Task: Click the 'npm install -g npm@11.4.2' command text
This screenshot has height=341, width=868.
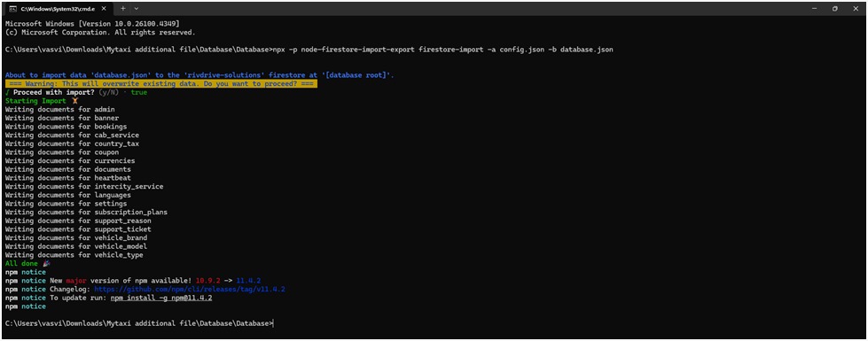Action: coord(161,298)
